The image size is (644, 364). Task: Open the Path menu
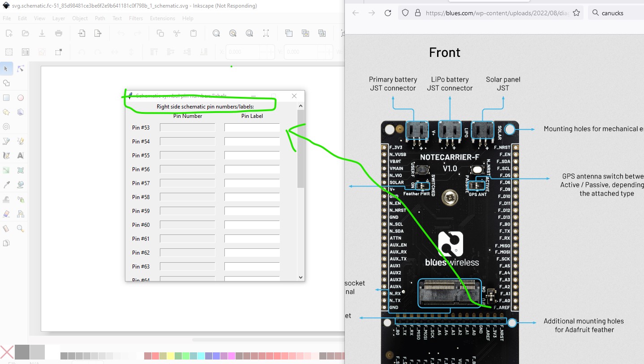click(100, 18)
